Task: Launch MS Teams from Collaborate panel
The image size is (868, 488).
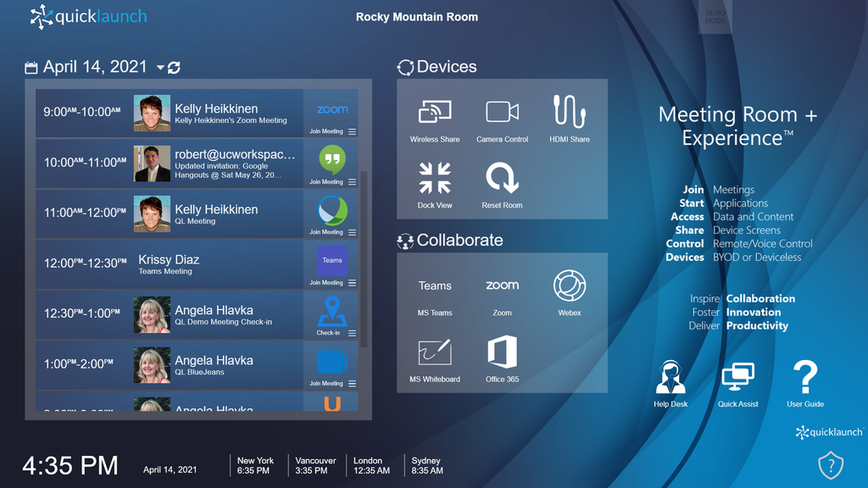Action: [x=435, y=296]
